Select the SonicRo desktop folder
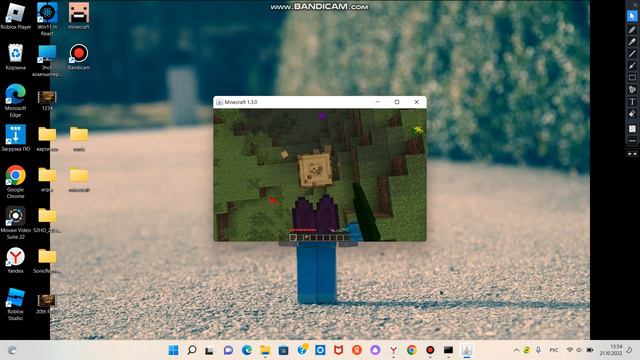The height and width of the screenshot is (360, 640). (47, 260)
